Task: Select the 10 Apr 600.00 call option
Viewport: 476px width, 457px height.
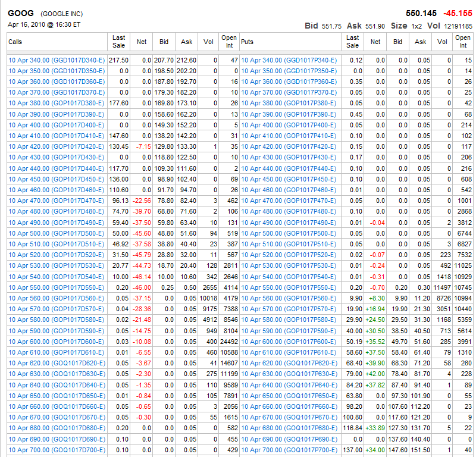Action: (57, 342)
